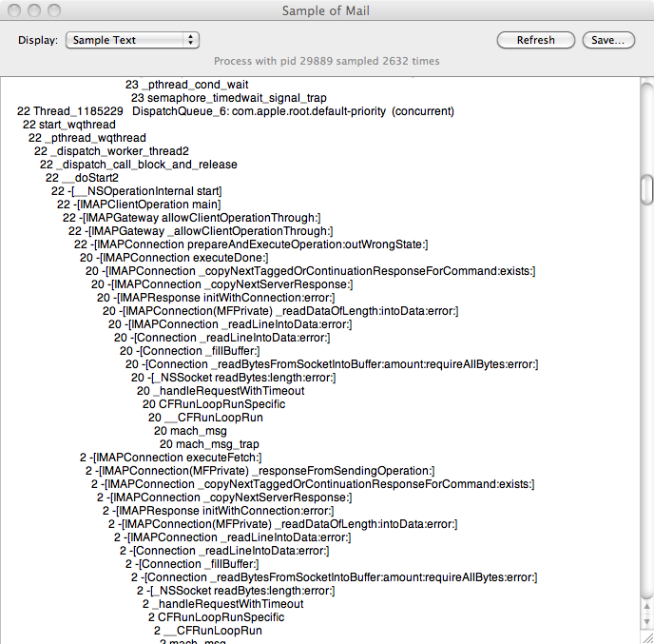Click the 'Display:' label

(38, 40)
